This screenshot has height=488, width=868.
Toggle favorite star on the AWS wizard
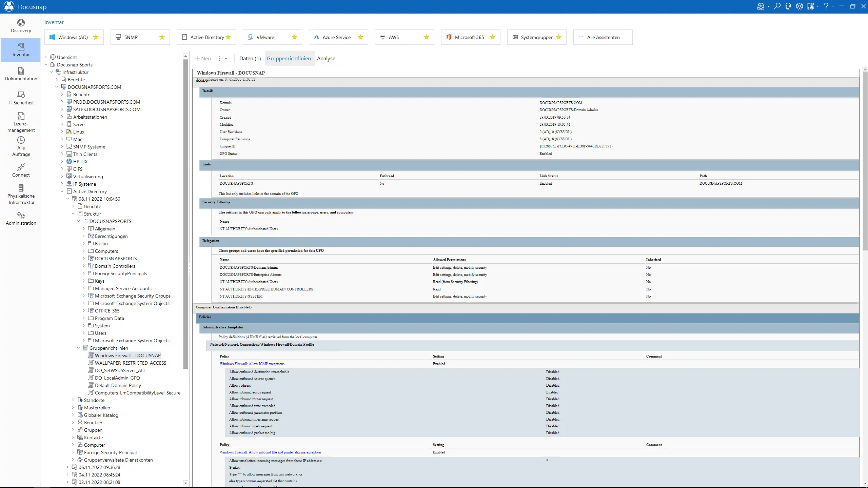(x=426, y=37)
